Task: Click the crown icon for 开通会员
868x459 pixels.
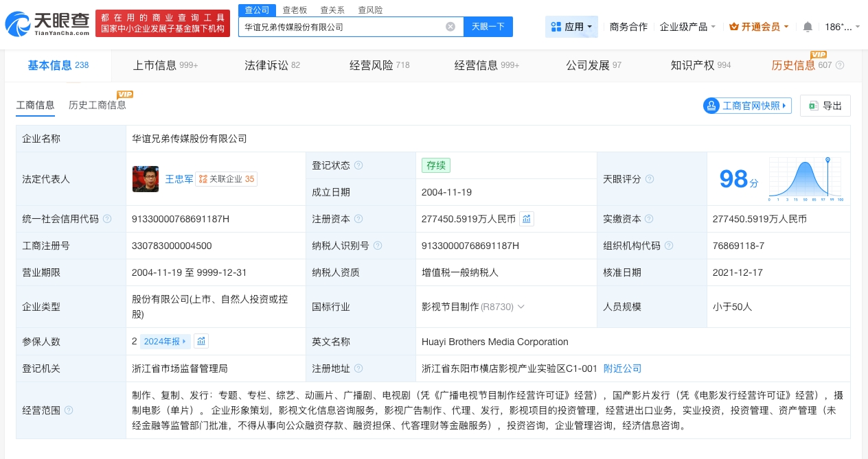Action: click(733, 27)
